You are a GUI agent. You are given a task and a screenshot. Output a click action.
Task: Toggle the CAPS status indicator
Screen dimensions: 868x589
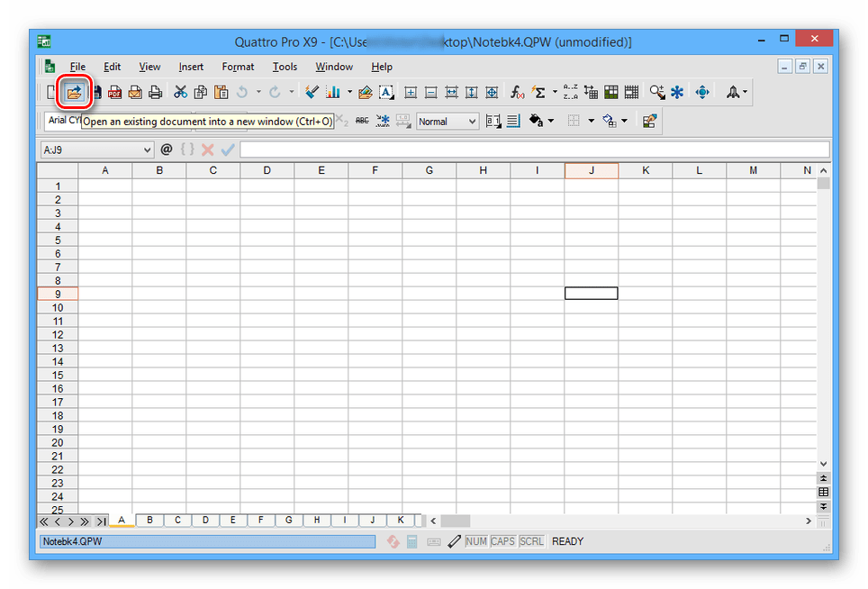point(502,541)
